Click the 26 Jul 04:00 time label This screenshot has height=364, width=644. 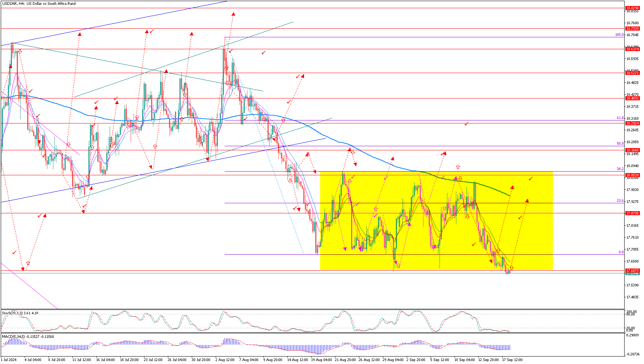coord(177,360)
